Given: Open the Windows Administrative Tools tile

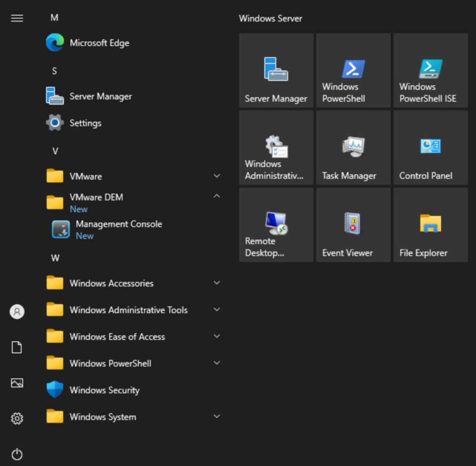Looking at the screenshot, I should click(276, 148).
